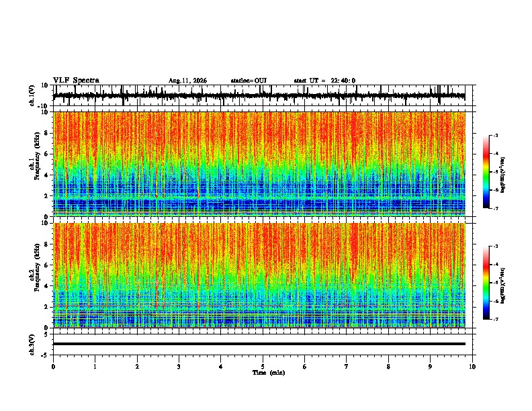The width and height of the screenshot is (532, 411).
Task: Click the 'Time (min)' axis label
Action: click(x=269, y=373)
